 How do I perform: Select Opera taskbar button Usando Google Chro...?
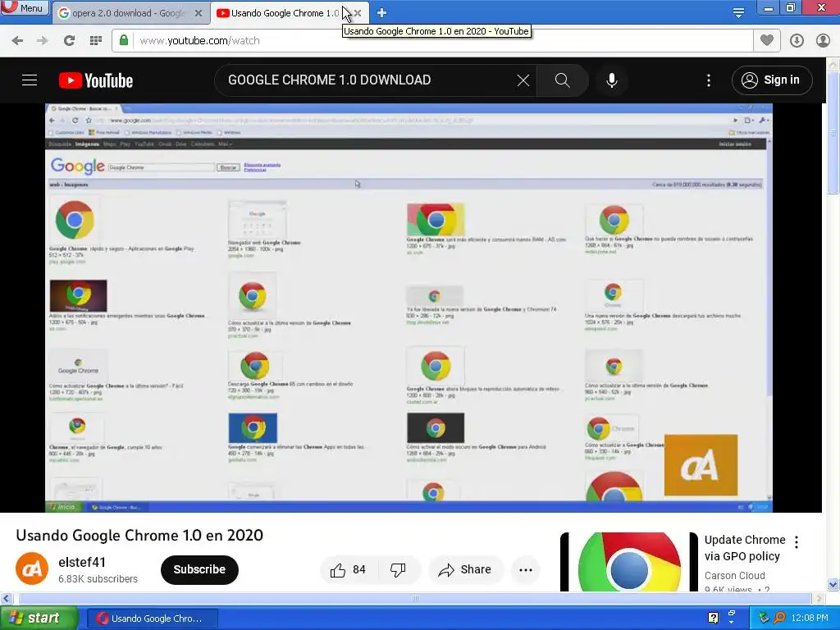click(x=153, y=619)
